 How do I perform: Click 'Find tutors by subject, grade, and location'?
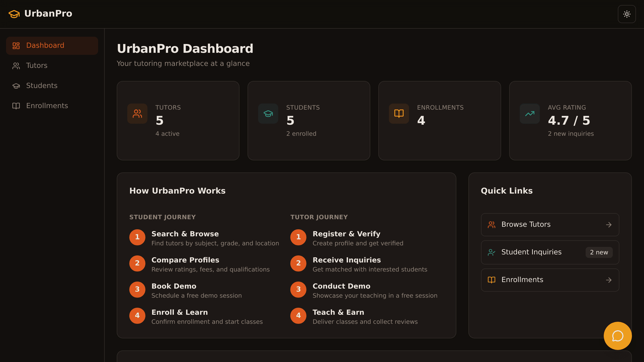point(215,243)
